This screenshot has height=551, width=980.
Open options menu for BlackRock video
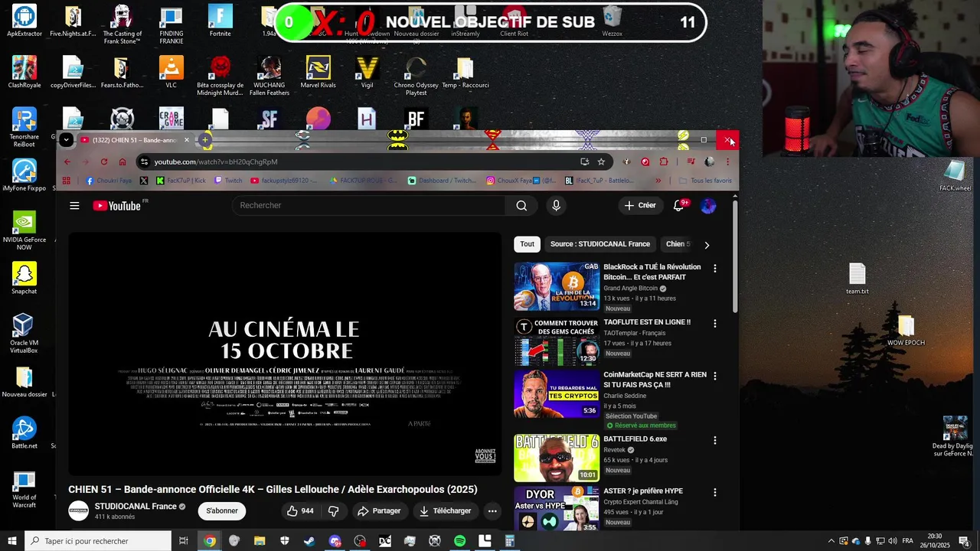coord(715,269)
